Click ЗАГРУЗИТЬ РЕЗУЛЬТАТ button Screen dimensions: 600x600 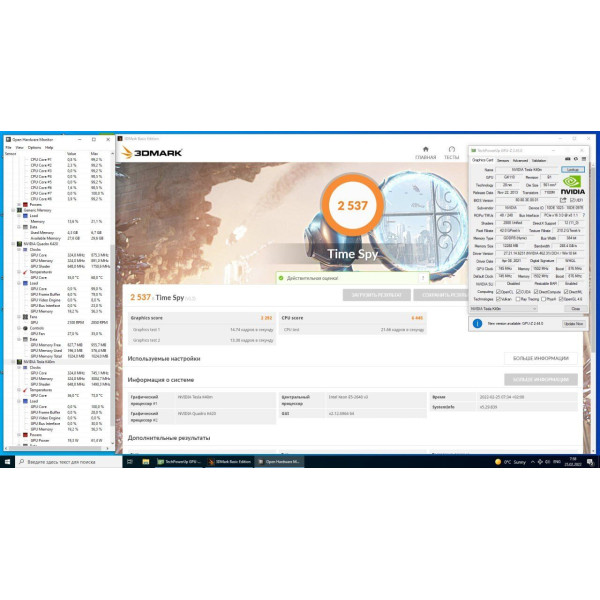coord(377,295)
